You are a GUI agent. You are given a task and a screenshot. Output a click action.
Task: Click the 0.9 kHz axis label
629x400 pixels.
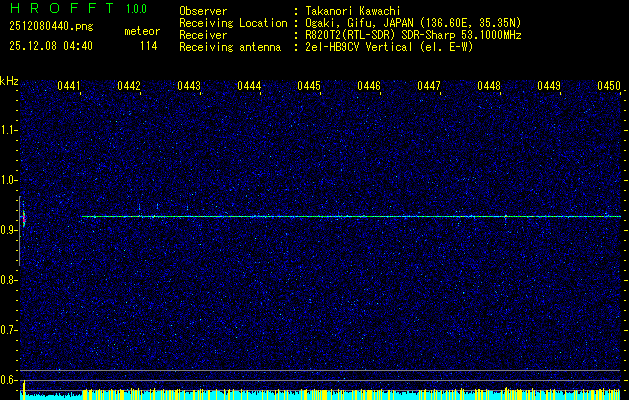8,230
